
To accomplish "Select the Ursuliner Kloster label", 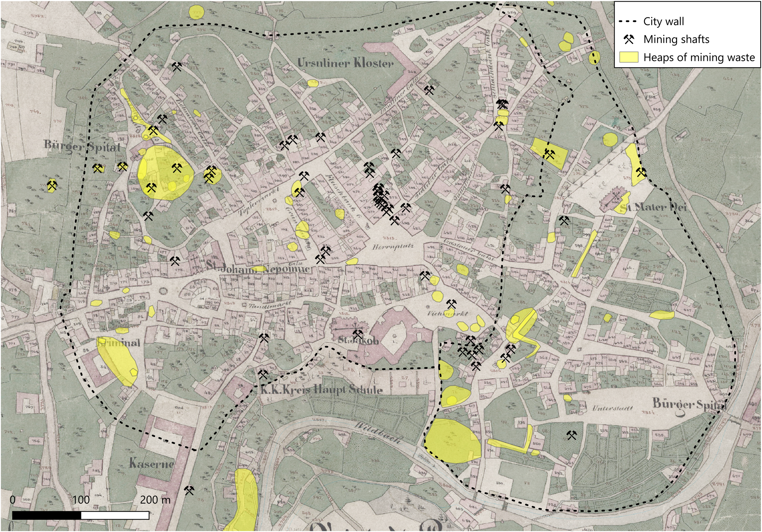I will [x=346, y=63].
